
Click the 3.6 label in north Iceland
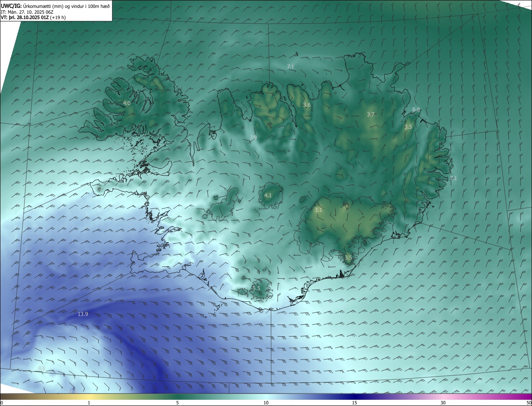[x=307, y=105]
